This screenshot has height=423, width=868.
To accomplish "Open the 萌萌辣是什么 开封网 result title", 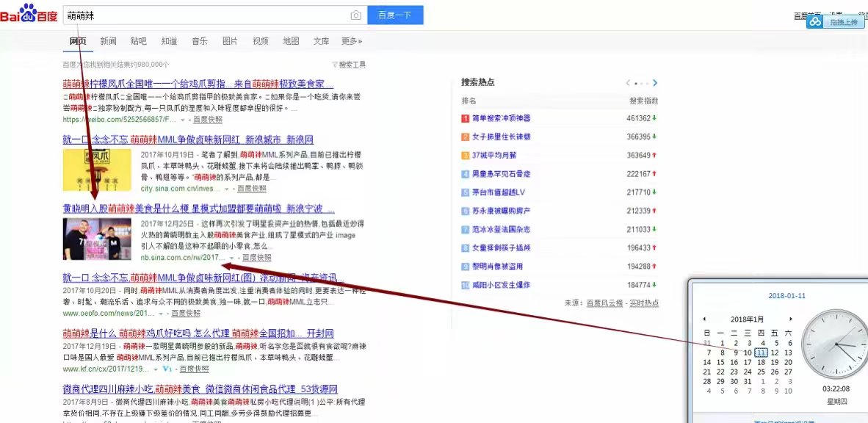I will point(198,333).
